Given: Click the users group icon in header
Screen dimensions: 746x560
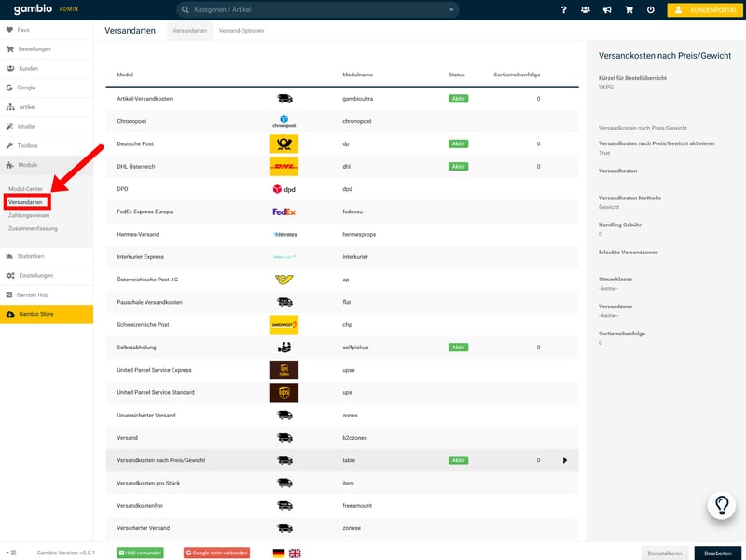Looking at the screenshot, I should coord(585,10).
